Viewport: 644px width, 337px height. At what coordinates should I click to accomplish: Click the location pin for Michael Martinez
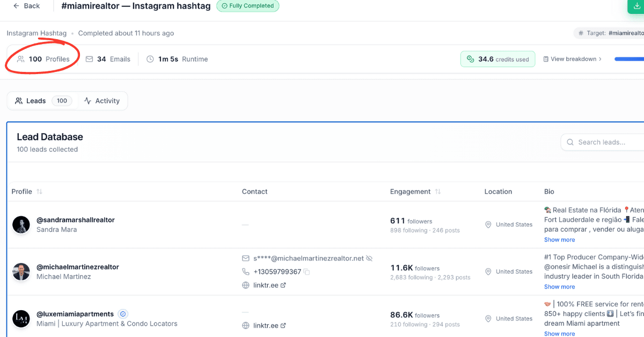pos(488,272)
